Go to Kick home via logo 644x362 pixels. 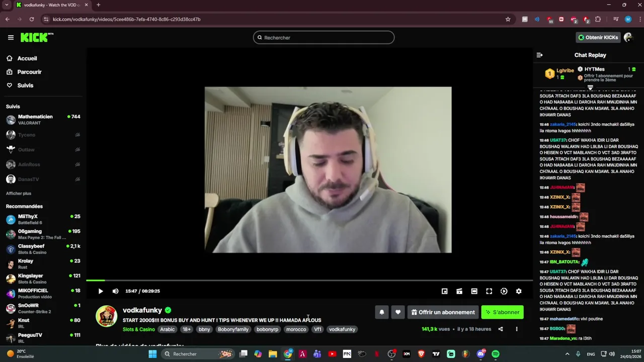[37, 37]
